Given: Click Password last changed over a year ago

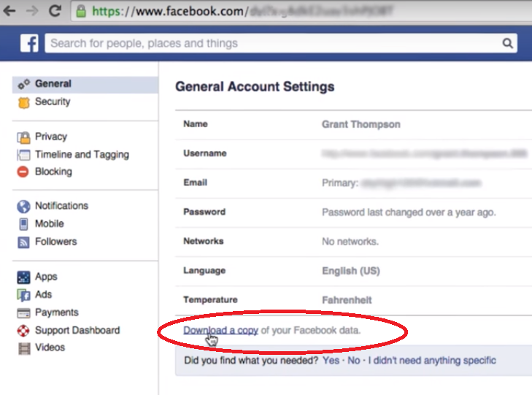Looking at the screenshot, I should point(409,212).
